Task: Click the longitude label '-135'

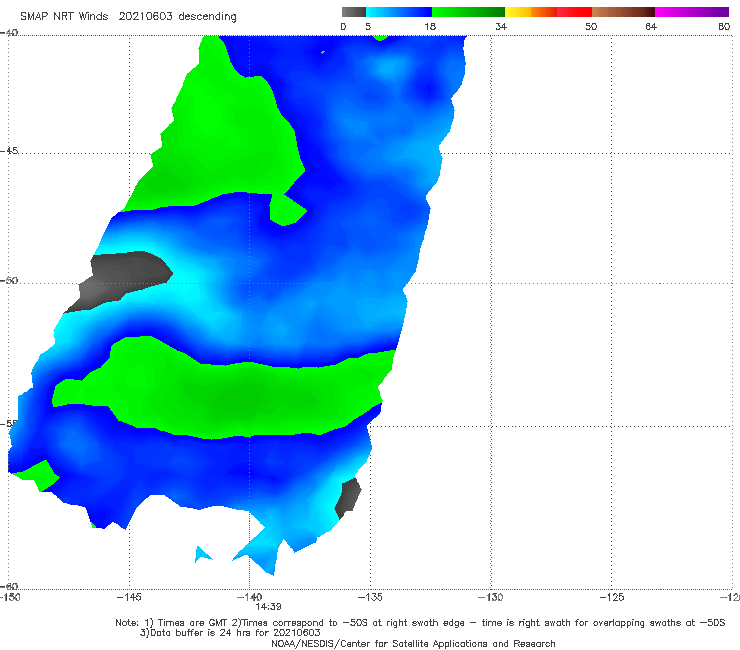Action: tap(370, 597)
